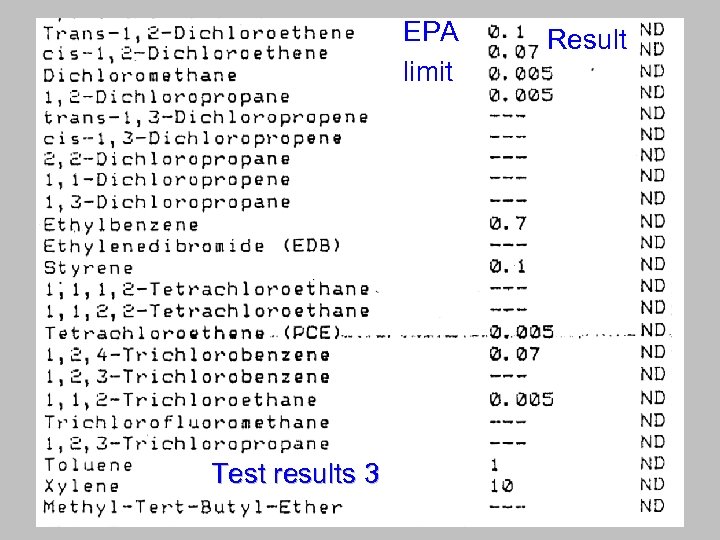The width and height of the screenshot is (720, 540).
Task: Select cis-1,3-Dichloropropene compound name
Action: (x=192, y=138)
